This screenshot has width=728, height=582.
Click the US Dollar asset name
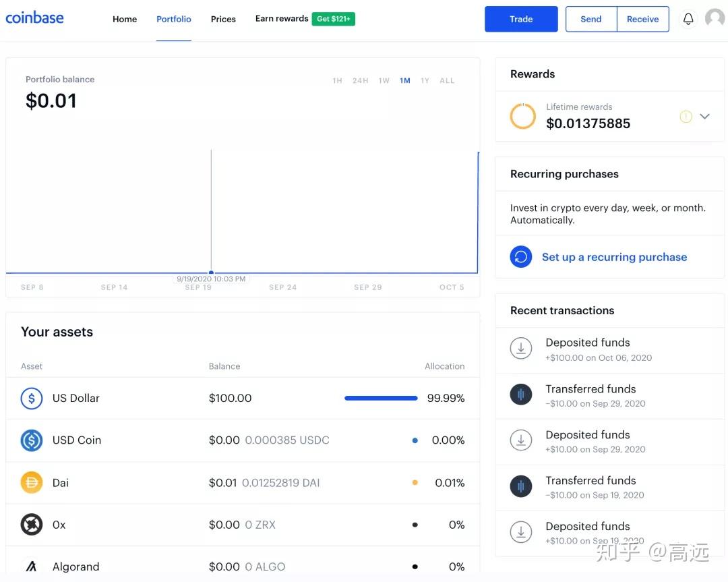[x=75, y=398]
